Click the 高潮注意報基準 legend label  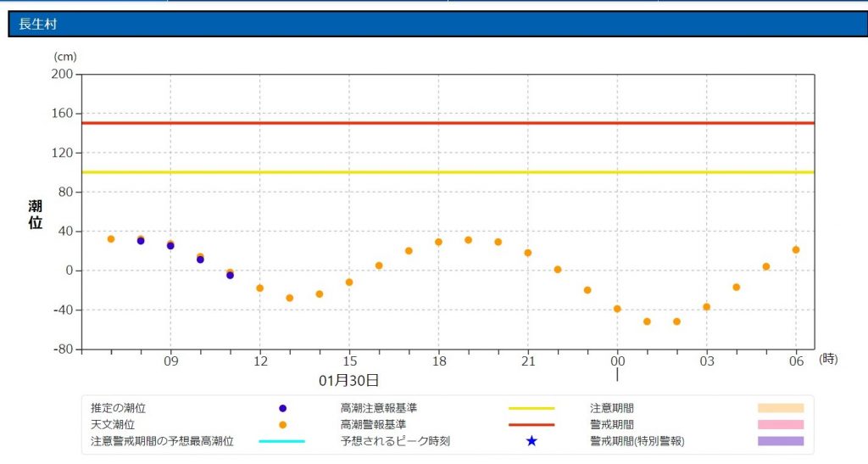coord(379,408)
